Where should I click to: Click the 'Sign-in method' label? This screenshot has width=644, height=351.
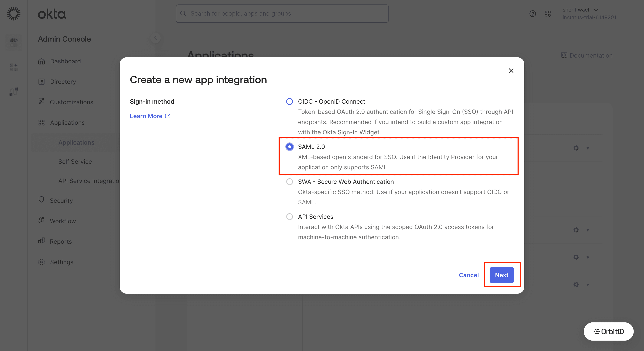click(152, 102)
